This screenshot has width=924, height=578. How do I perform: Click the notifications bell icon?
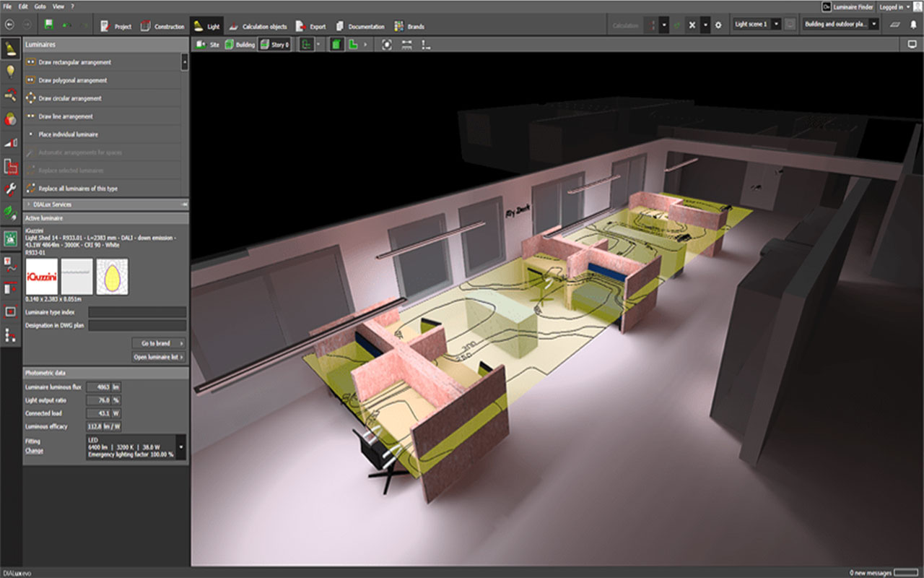point(913,25)
